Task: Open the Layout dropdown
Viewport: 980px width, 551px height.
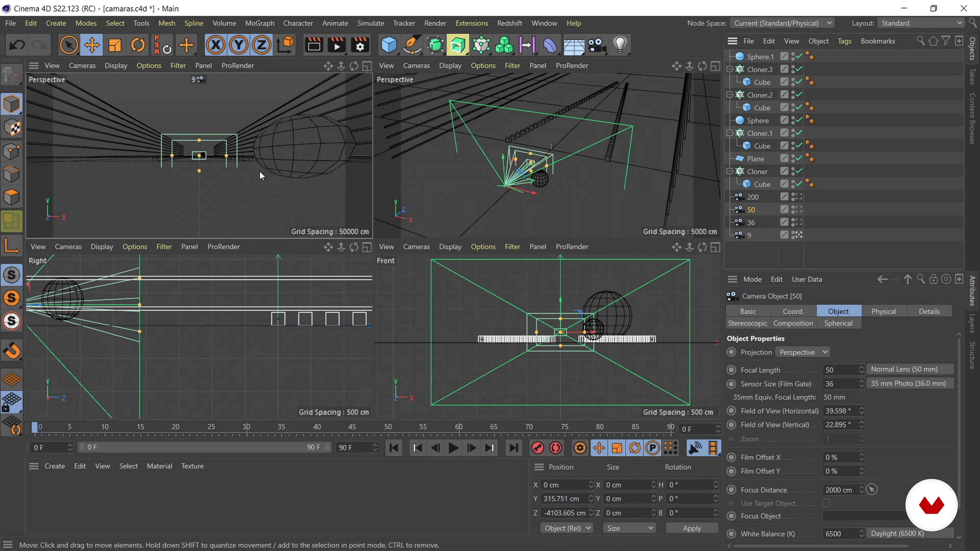Action: tap(921, 23)
